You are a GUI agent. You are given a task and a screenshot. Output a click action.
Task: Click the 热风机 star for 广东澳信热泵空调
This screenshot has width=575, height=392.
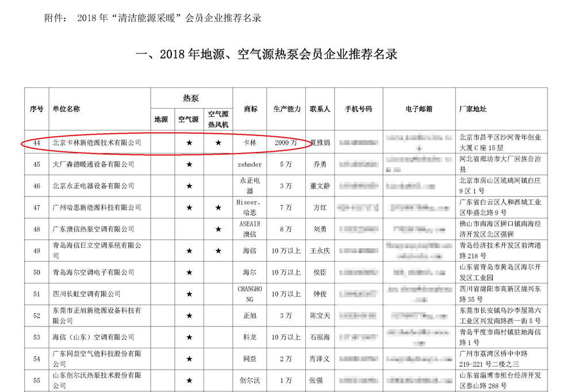coord(218,229)
